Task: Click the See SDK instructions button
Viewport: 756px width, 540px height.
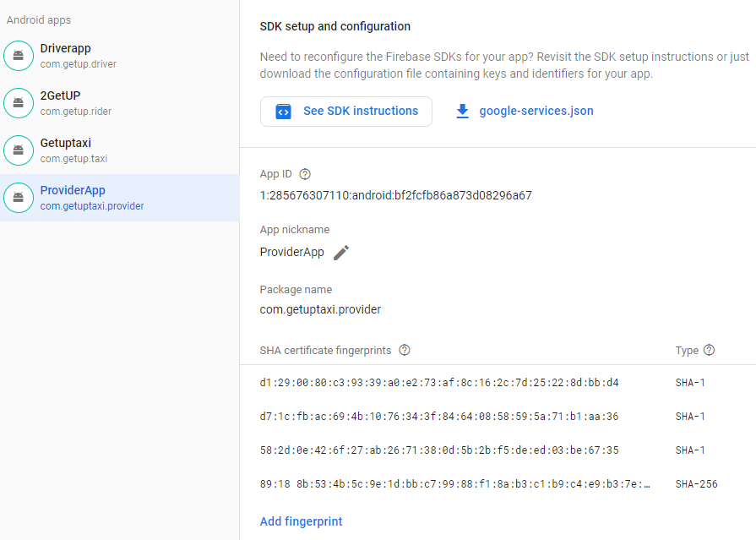Action: click(345, 110)
